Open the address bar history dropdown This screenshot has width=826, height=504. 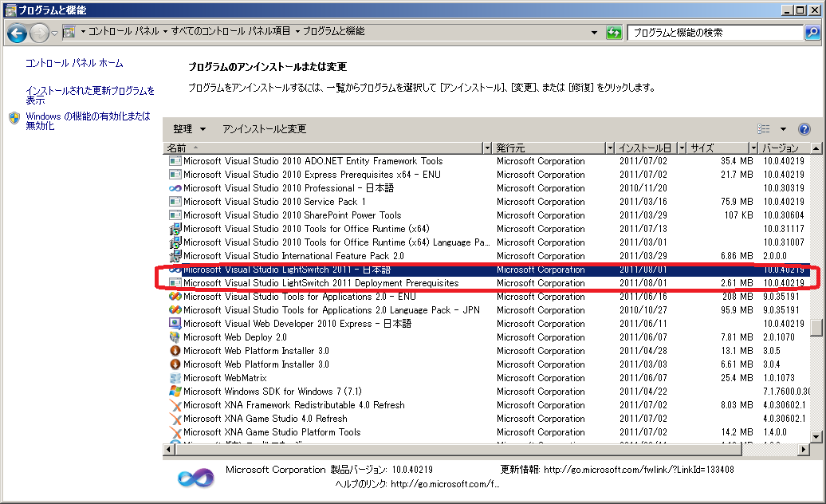pos(594,33)
